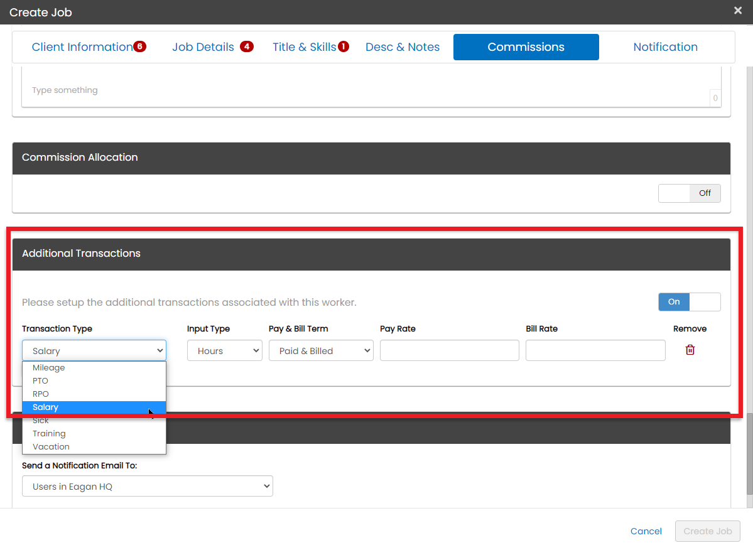
Task: Open the Pay & Bill Term dropdown
Action: pyautogui.click(x=321, y=351)
